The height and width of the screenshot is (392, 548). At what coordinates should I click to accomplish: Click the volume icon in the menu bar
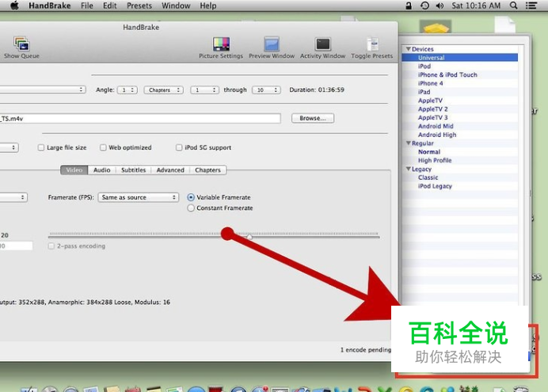tap(440, 6)
